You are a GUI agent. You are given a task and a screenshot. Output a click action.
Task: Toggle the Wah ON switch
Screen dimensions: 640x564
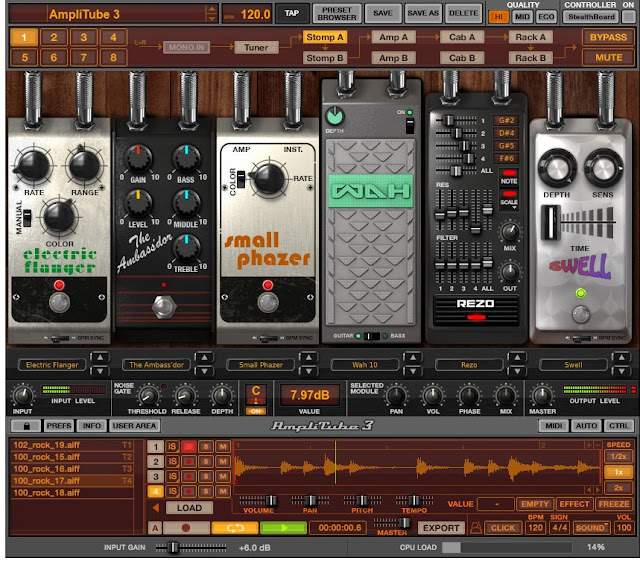click(x=410, y=125)
